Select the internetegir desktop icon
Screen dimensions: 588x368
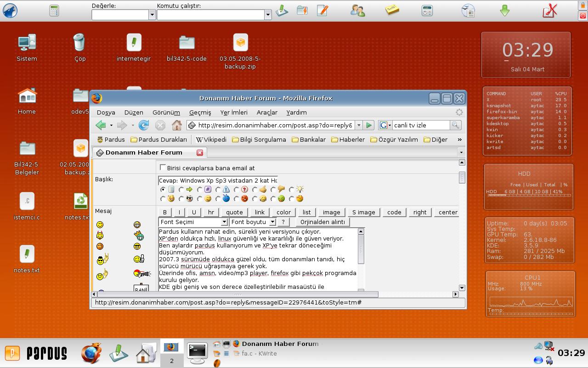point(134,43)
